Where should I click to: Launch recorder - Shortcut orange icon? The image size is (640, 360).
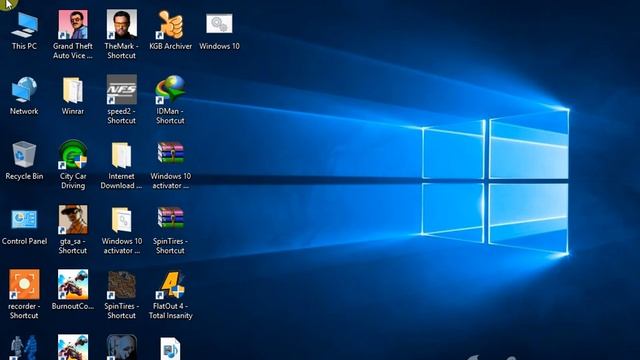click(24, 284)
